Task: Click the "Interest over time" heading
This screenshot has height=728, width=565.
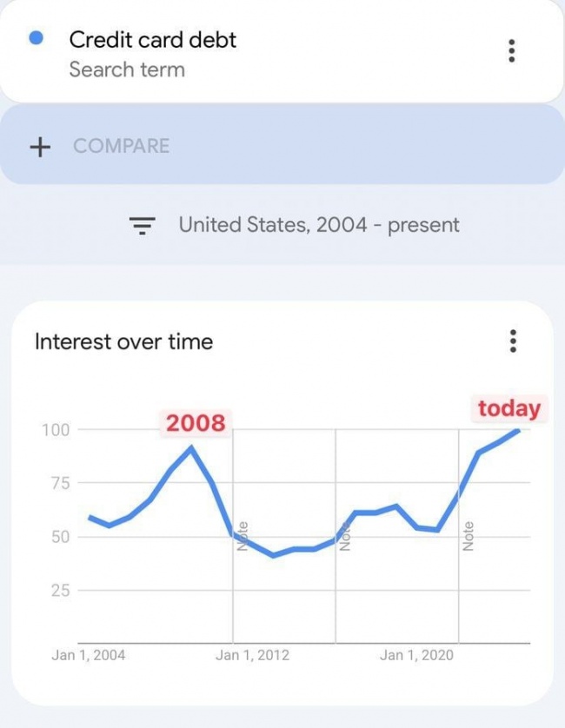Action: tap(123, 341)
